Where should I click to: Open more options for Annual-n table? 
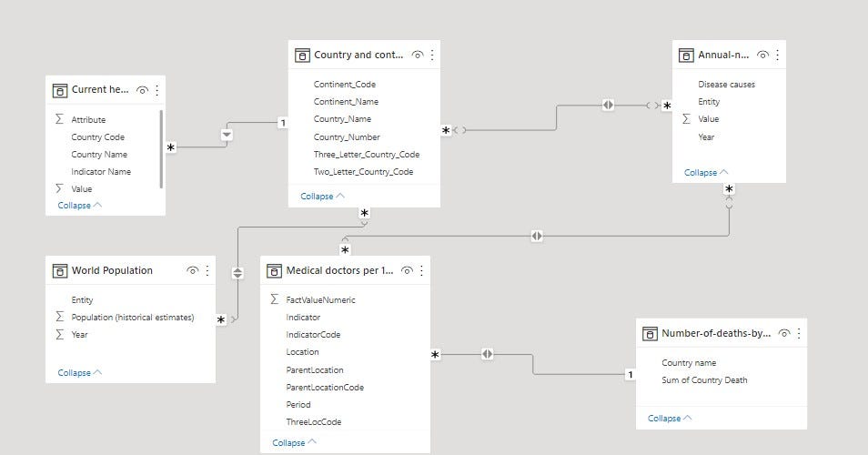coord(778,55)
